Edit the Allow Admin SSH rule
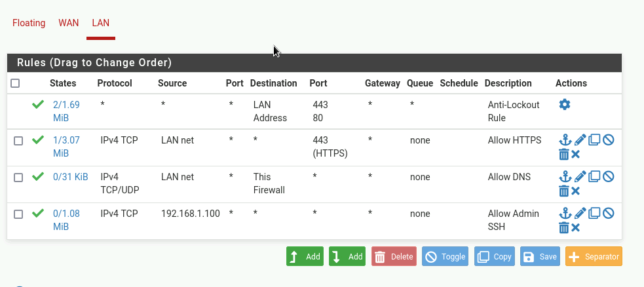The image size is (644, 287). click(x=580, y=214)
